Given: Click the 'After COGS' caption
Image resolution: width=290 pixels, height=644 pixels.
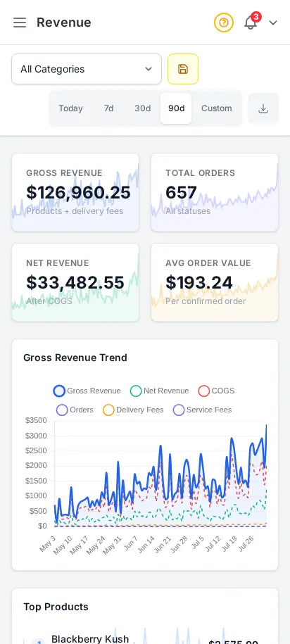Looking at the screenshot, I should point(49,301).
